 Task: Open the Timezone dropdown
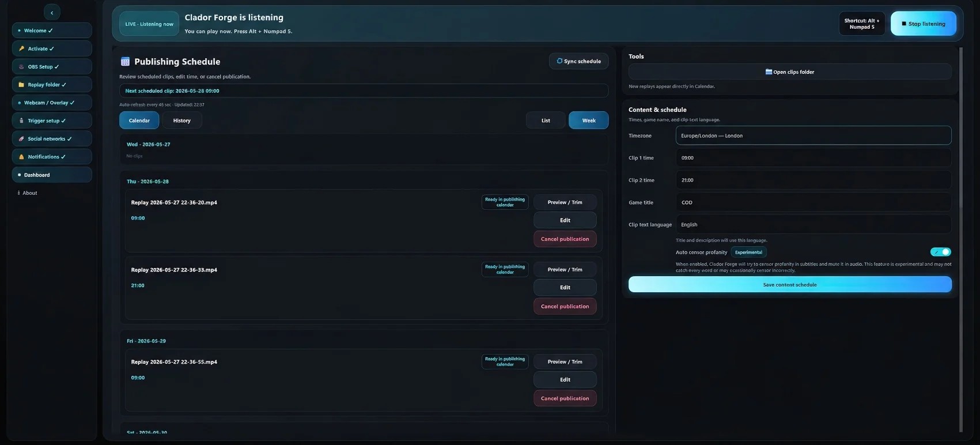tap(813, 135)
